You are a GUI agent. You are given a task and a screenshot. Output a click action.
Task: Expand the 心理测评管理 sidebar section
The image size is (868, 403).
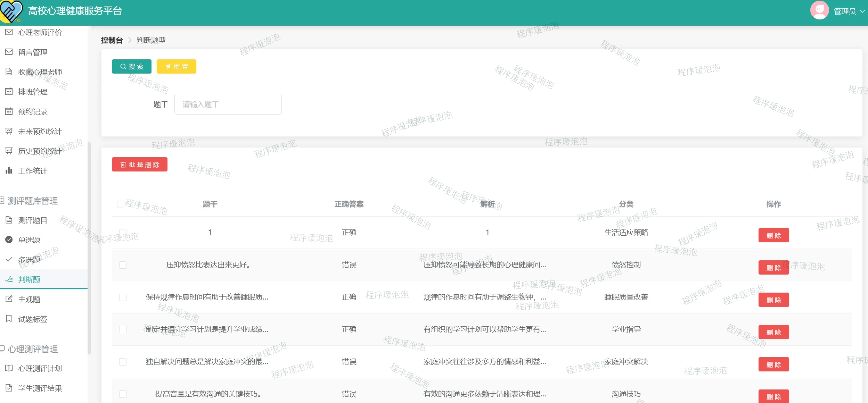coord(33,349)
